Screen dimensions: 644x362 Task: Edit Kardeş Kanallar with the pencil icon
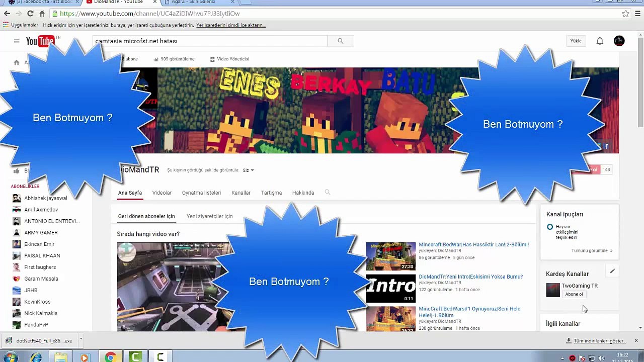coord(612,271)
